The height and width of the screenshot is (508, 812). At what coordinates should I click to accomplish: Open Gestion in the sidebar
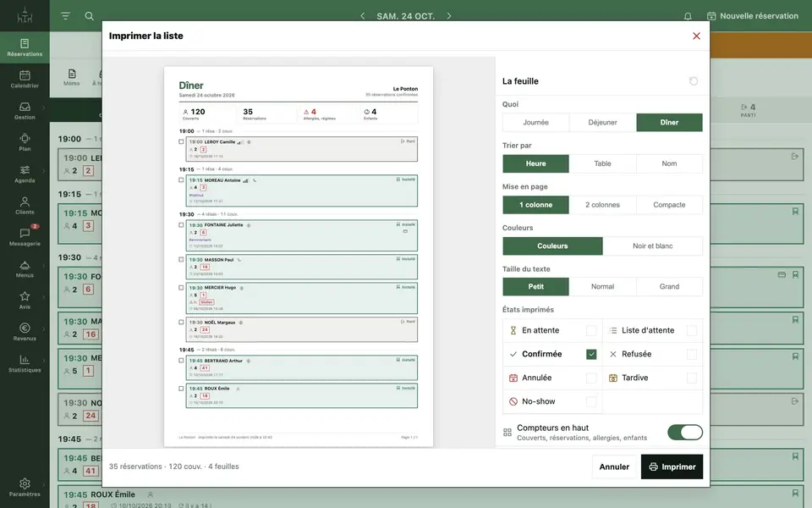tap(25, 110)
